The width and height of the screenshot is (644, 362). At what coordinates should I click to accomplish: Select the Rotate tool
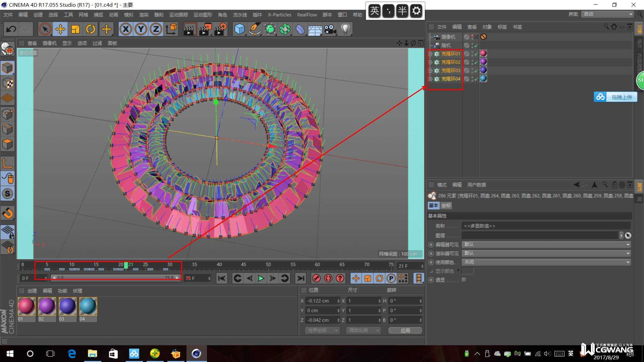[x=91, y=29]
